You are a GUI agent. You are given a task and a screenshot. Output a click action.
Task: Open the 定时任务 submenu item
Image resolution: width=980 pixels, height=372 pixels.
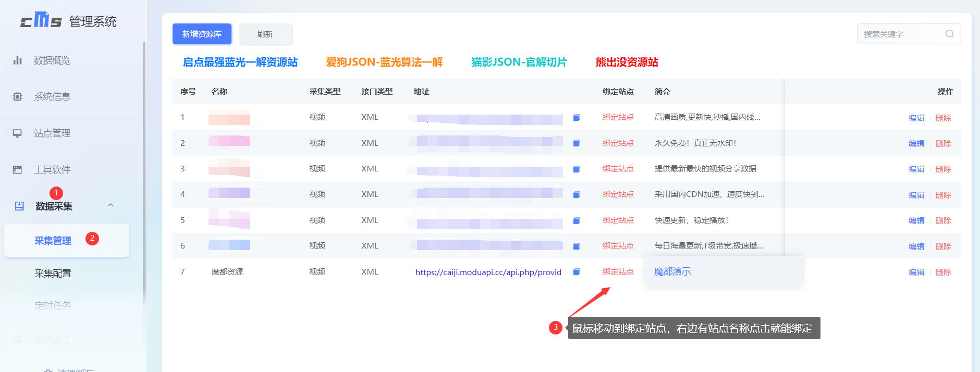click(53, 305)
